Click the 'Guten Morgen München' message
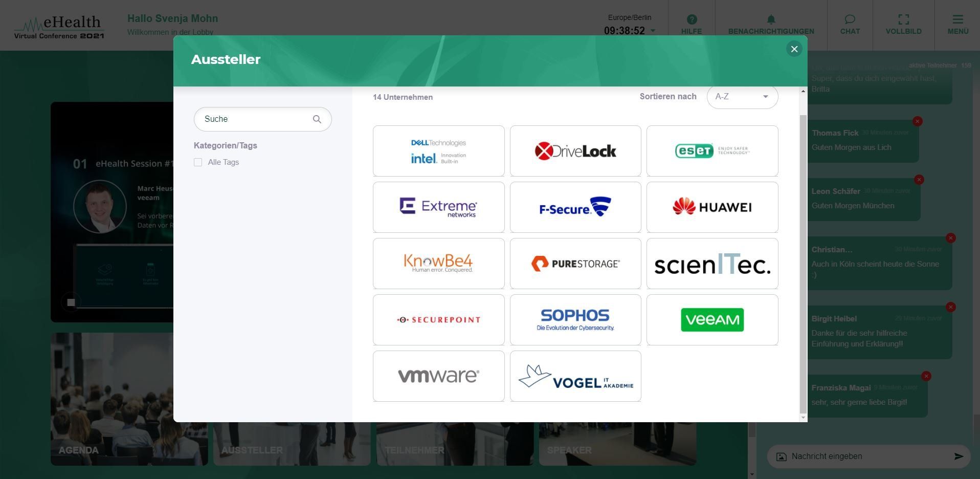980x479 pixels. pos(853,206)
